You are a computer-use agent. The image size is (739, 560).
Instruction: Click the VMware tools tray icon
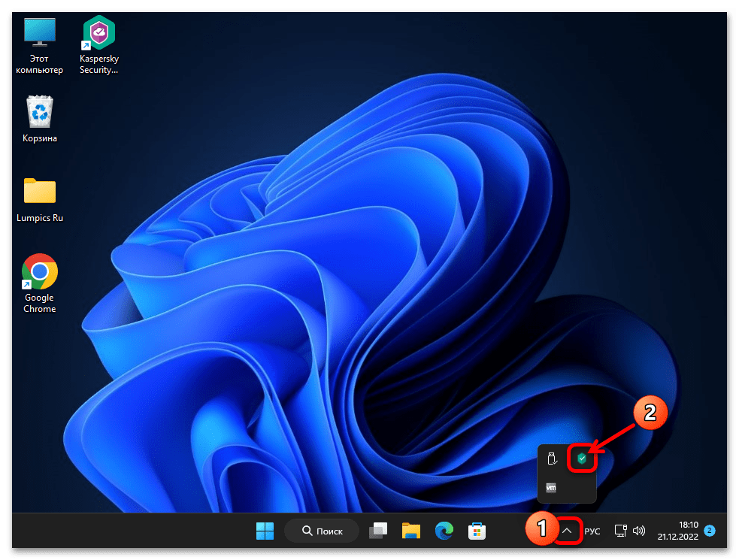pos(551,487)
